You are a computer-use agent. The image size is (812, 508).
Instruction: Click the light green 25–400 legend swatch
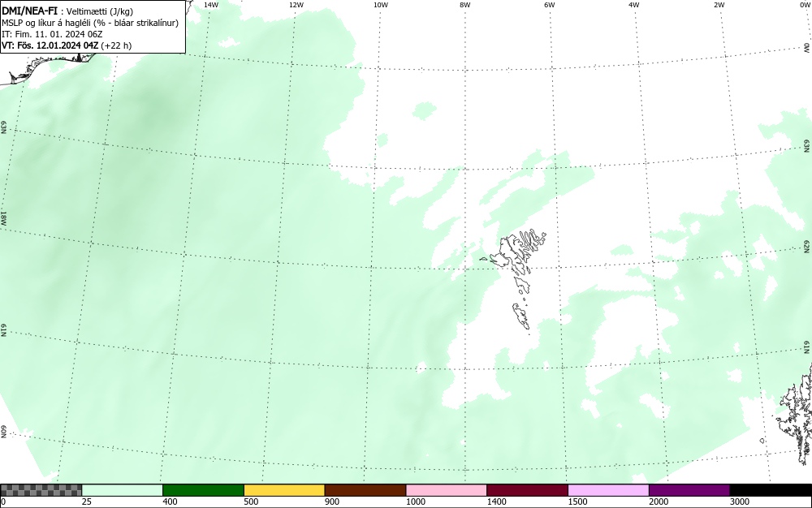pyautogui.click(x=123, y=490)
